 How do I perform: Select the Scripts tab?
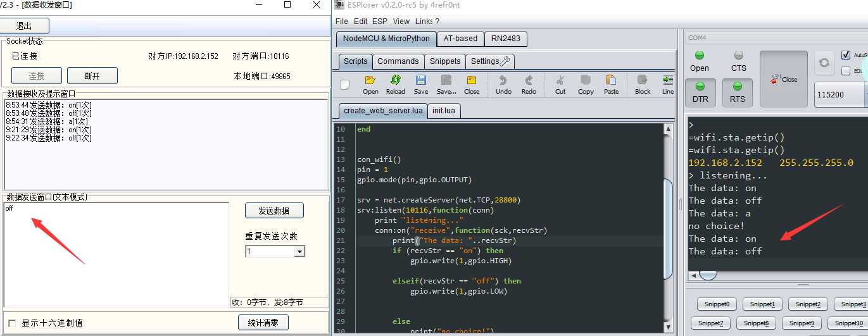tap(355, 61)
